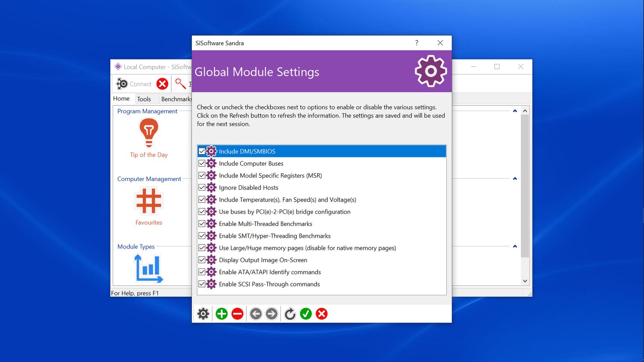
Task: Click the 'For Help, press F1' status text
Action: point(135,293)
